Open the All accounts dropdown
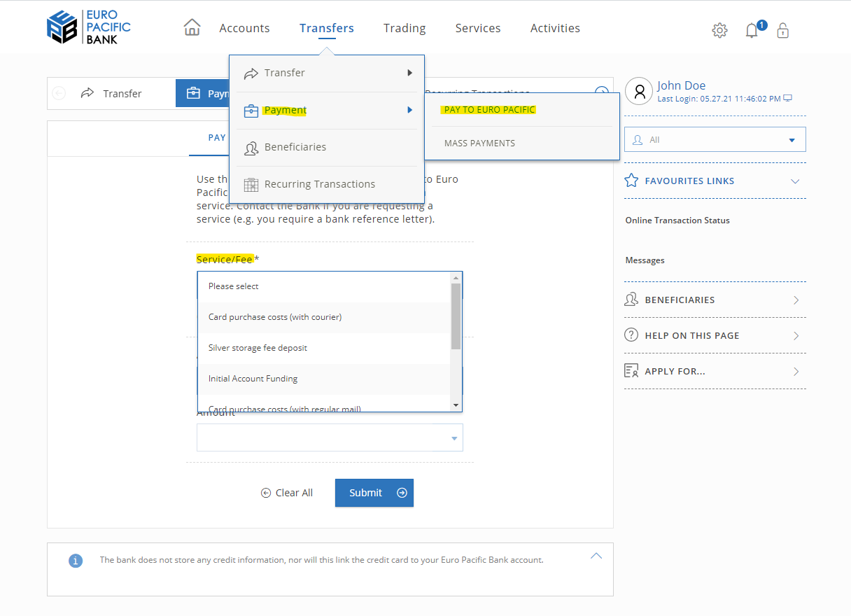This screenshot has width=851, height=616. [715, 139]
